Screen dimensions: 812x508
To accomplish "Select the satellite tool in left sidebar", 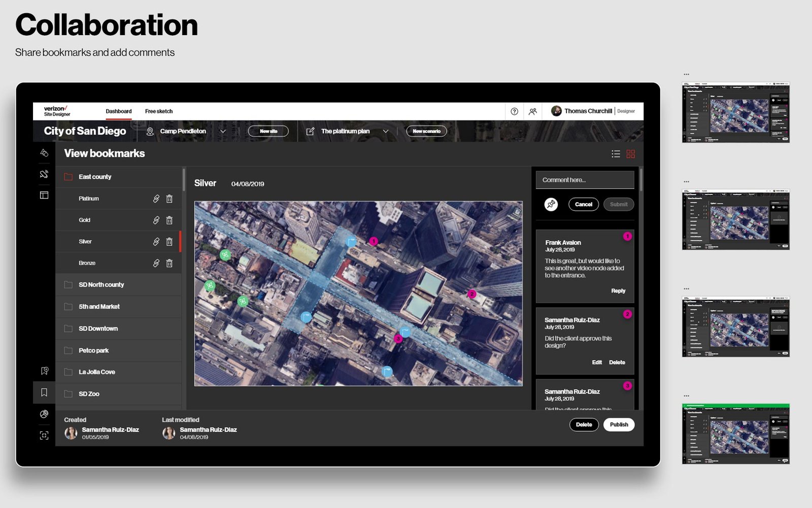I will [44, 174].
